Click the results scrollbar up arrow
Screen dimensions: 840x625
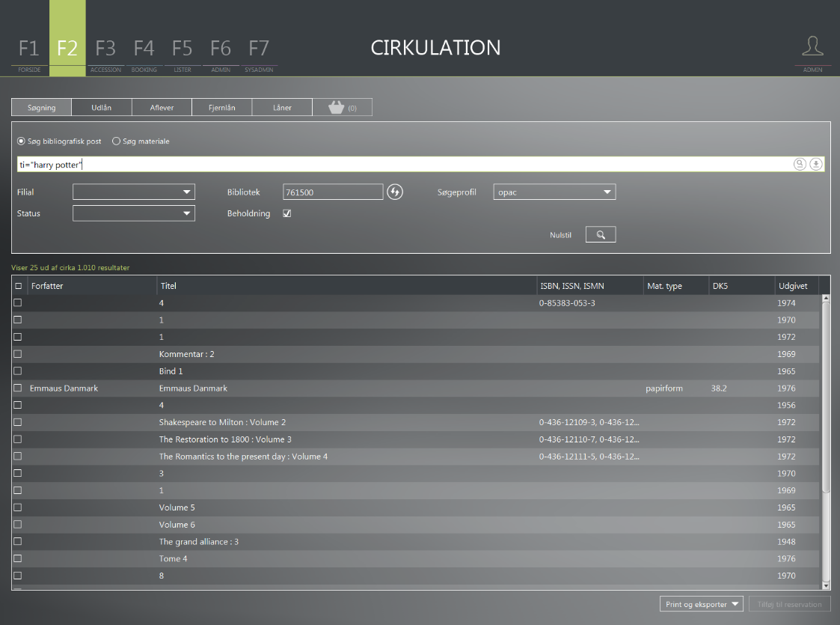click(826, 298)
